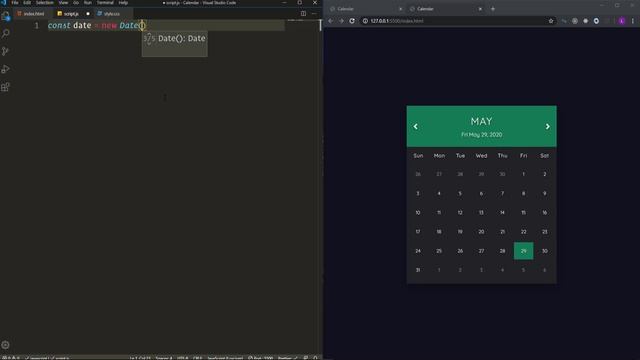
Task: Select day 1 under Fri in May
Action: 523,174
